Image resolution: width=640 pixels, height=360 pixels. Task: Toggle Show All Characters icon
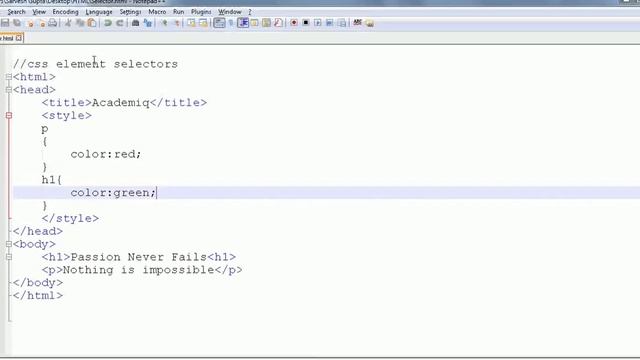point(231,23)
